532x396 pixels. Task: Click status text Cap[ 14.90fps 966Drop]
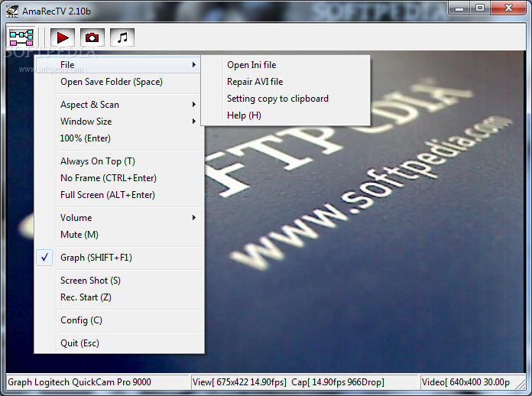coord(338,382)
